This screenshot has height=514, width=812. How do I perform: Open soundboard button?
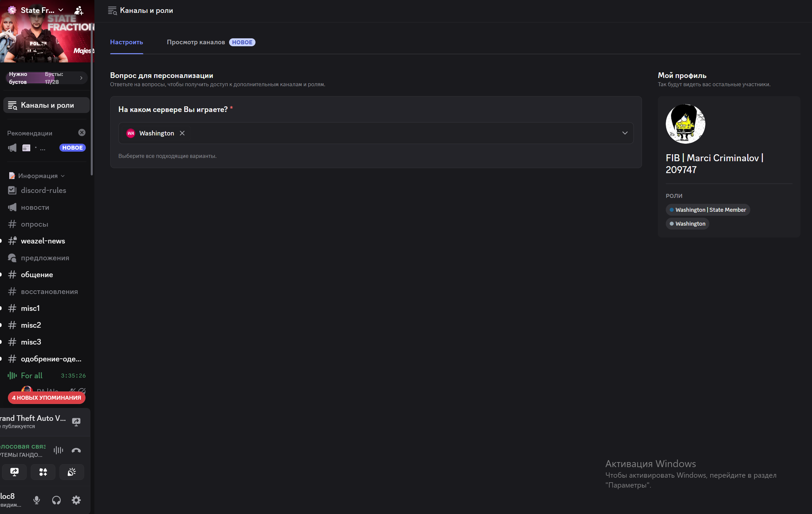pos(72,472)
